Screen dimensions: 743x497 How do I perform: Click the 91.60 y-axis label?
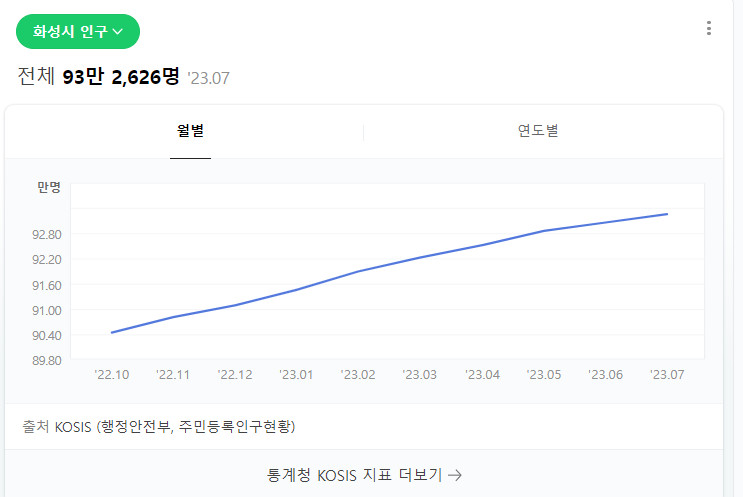click(46, 286)
